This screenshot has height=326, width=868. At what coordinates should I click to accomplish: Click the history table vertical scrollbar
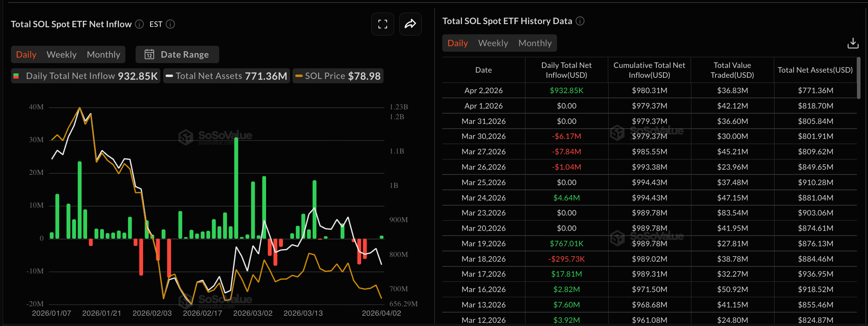[859, 78]
